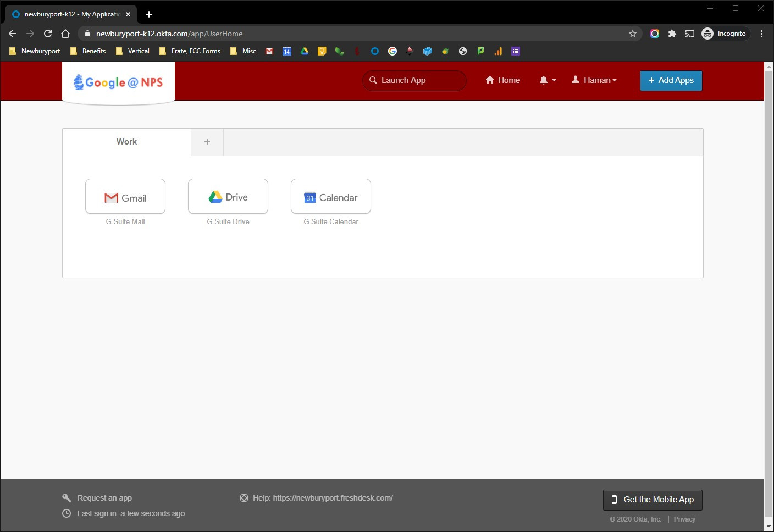Open a new browser tab

click(149, 14)
